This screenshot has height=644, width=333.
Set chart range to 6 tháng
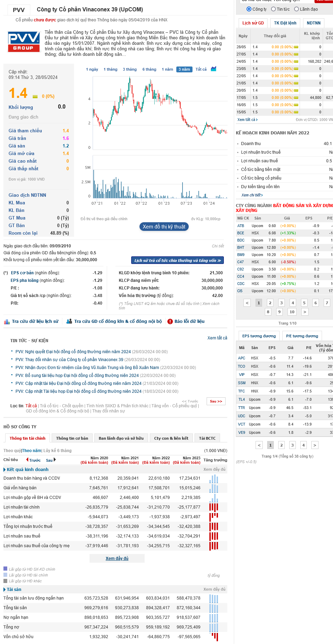tap(149, 69)
